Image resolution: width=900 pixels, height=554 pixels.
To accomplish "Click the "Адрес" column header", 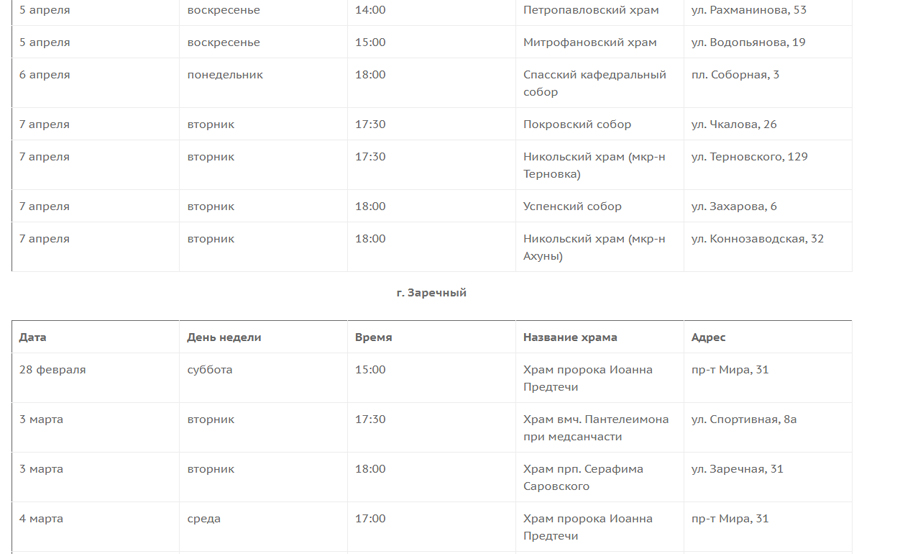I will [708, 337].
